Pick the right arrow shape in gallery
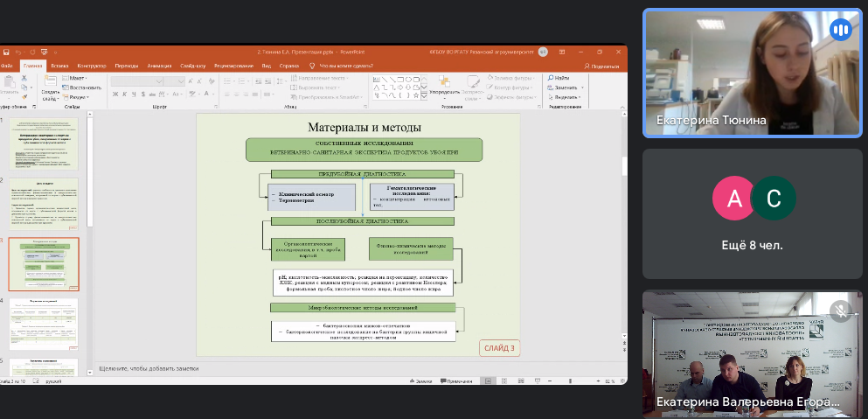The width and height of the screenshot is (868, 419). click(400, 87)
